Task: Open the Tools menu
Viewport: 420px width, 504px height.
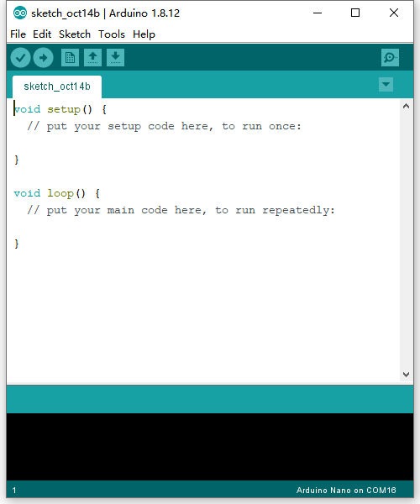Action: coord(112,34)
